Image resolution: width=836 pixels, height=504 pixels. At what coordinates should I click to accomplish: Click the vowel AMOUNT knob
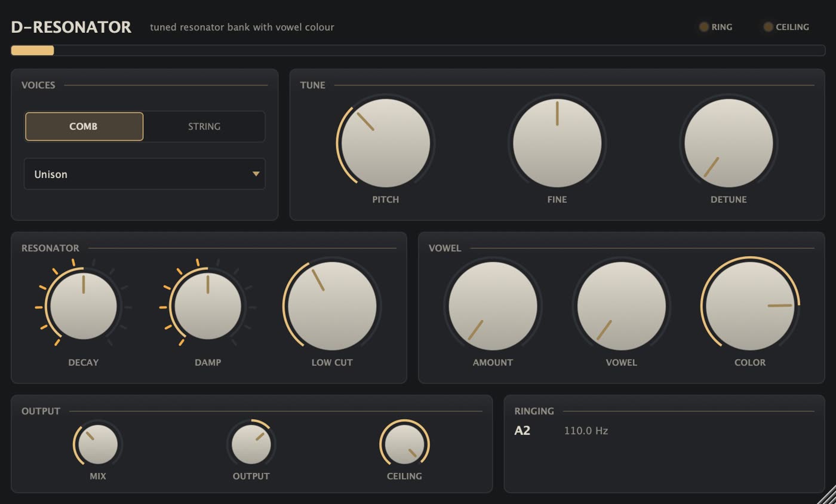click(493, 306)
